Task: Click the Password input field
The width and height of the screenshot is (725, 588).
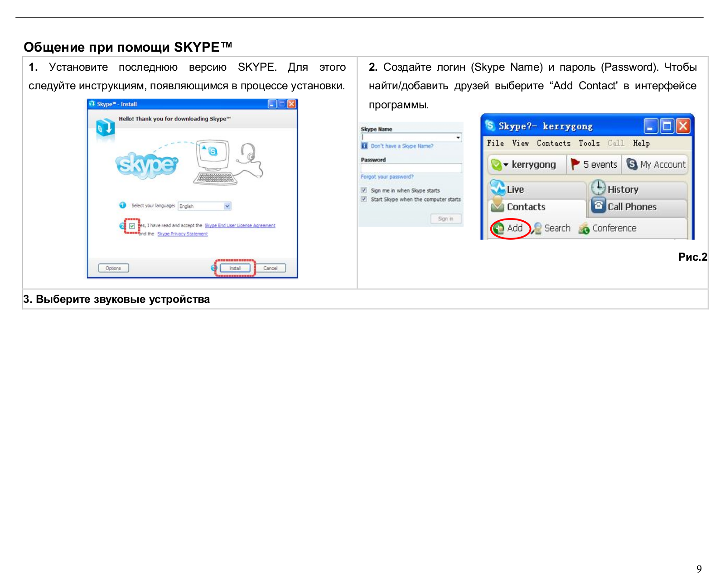Action: tap(411, 168)
